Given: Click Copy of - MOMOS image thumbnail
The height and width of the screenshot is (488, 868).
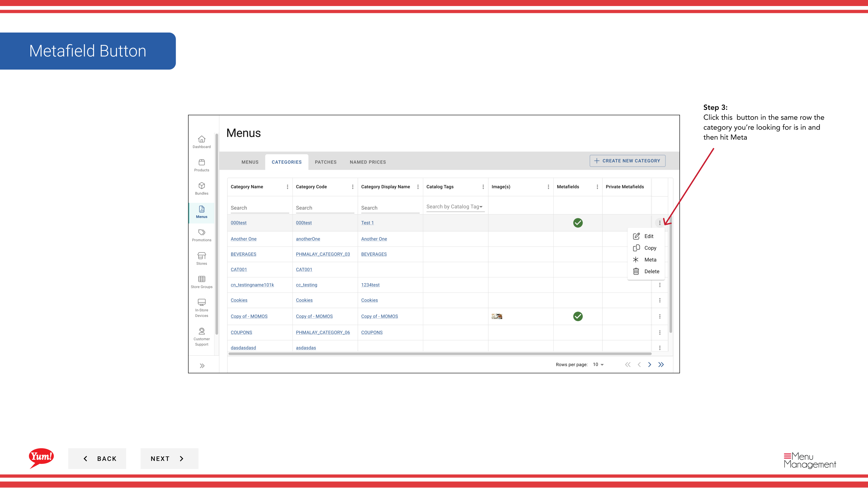Looking at the screenshot, I should 497,316.
